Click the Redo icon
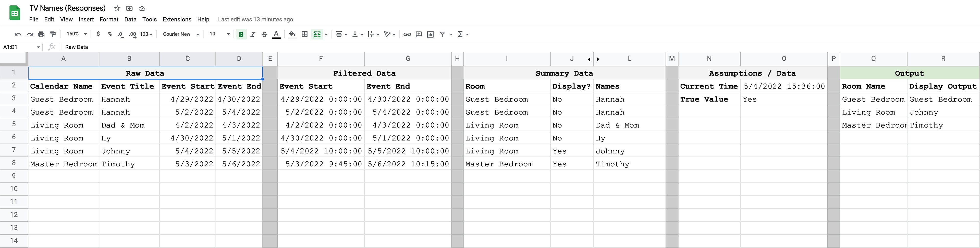This screenshot has height=248, width=980. (29, 34)
